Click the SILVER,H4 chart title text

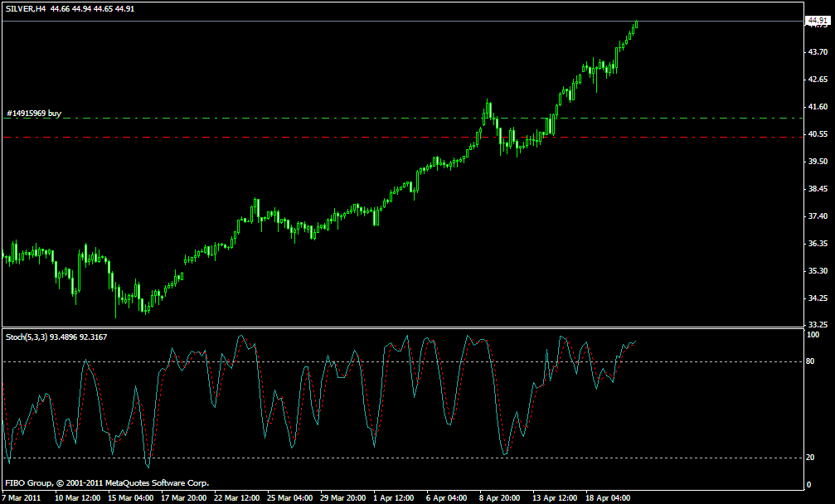(26, 8)
